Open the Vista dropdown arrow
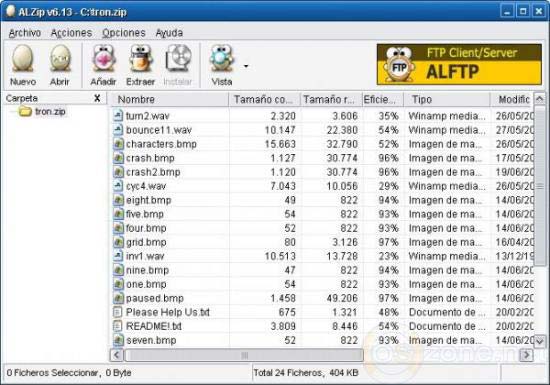 coord(246,66)
